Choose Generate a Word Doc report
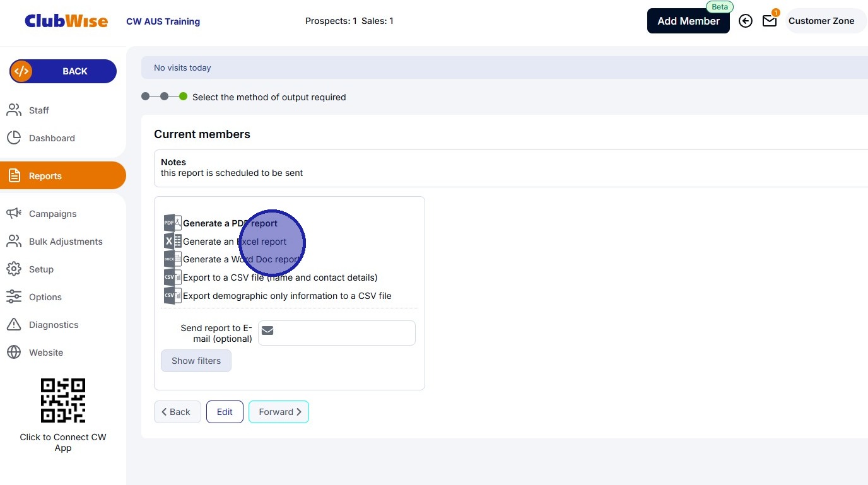The height and width of the screenshot is (485, 868). 242,259
